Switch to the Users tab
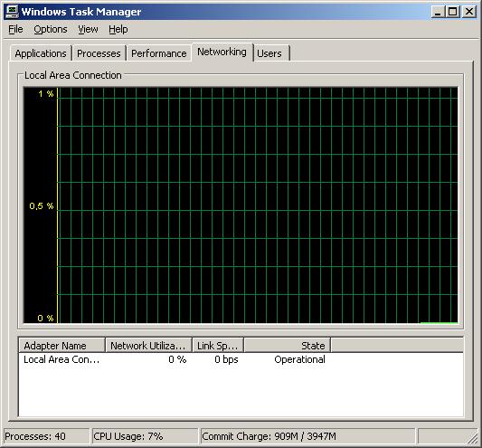 click(269, 53)
